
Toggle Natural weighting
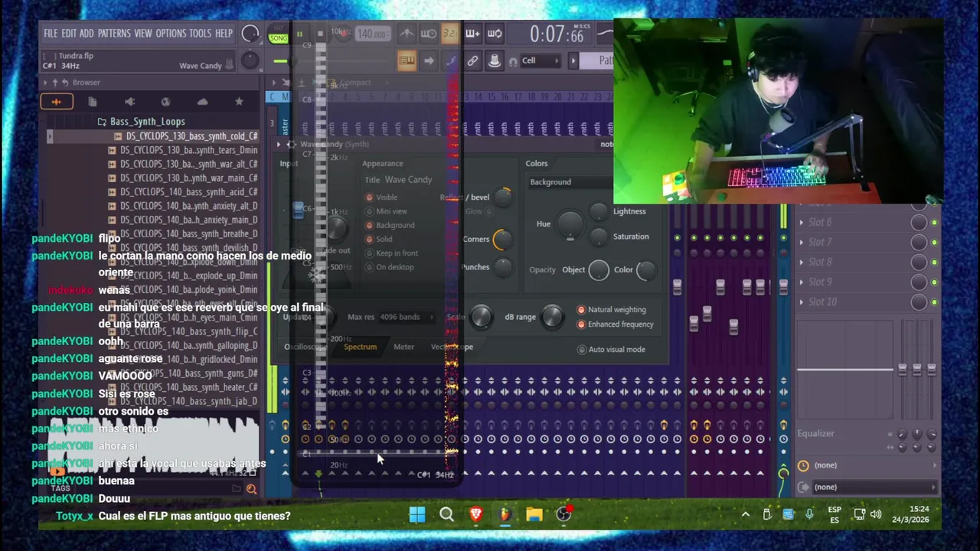click(581, 310)
